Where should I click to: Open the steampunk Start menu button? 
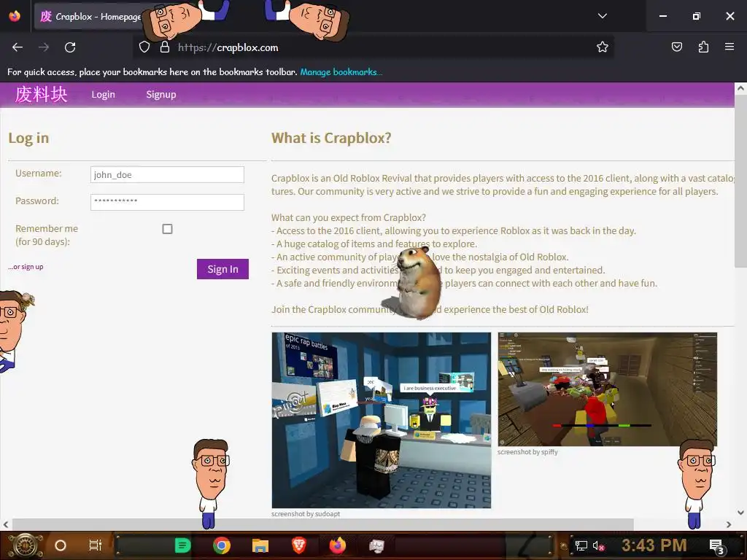click(x=26, y=545)
